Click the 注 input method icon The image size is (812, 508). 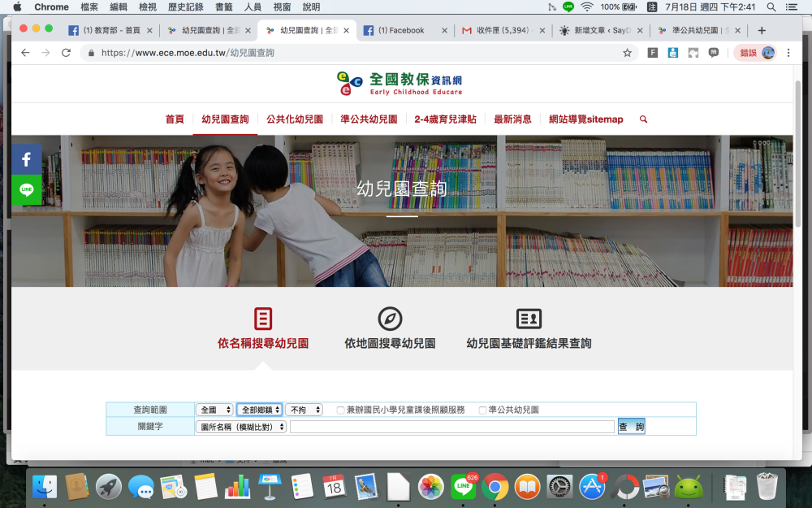click(652, 7)
